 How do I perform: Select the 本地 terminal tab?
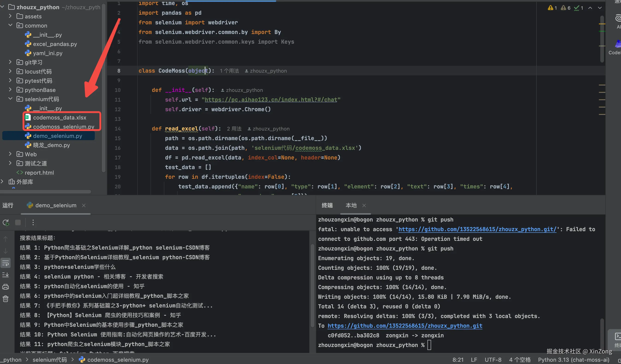(x=351, y=205)
